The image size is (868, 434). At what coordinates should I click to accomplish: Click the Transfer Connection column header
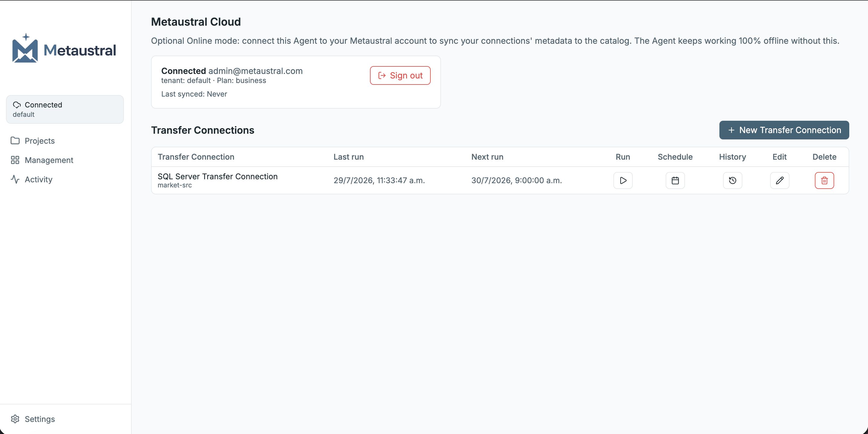coord(196,157)
